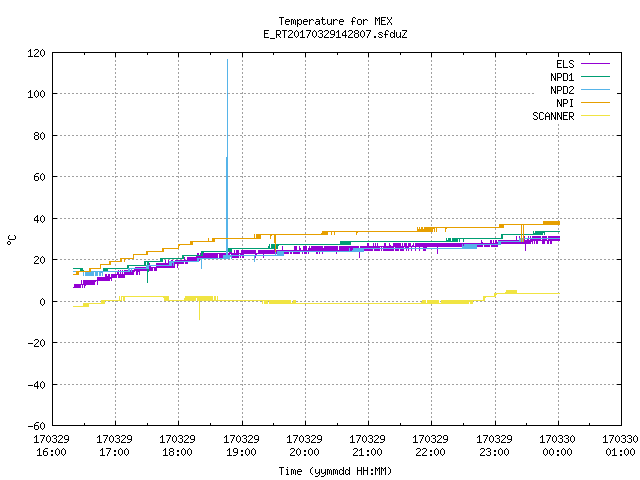Image resolution: width=640 pixels, height=480 pixels.
Task: Click the orange NPI legend line sample
Action: coord(595,102)
